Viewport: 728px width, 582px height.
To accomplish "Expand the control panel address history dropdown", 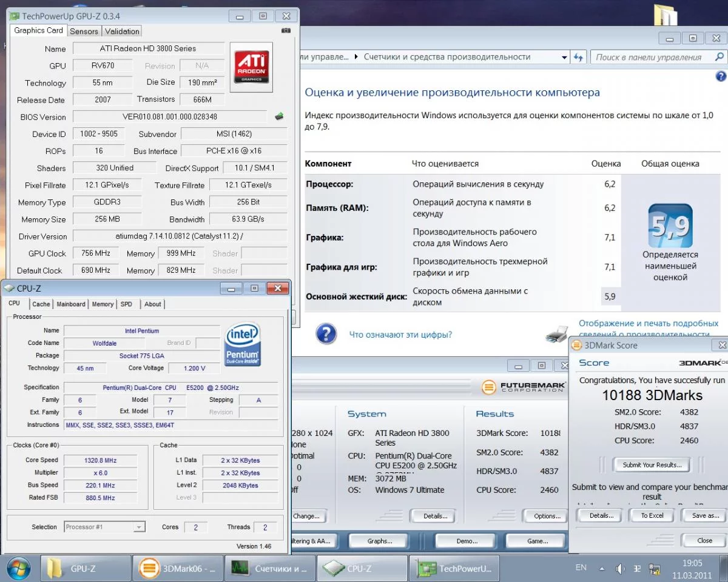I will click(x=564, y=57).
